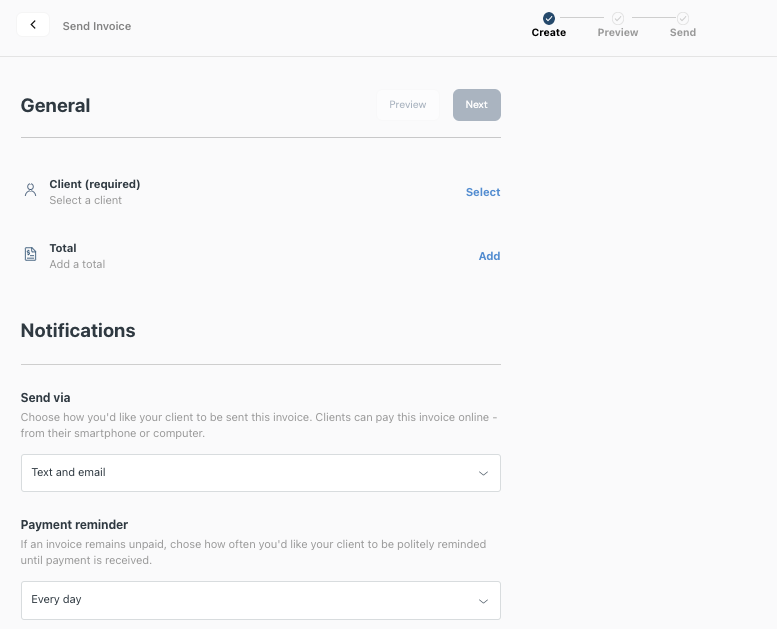Click the client person icon
777x629 pixels.
click(x=30, y=190)
